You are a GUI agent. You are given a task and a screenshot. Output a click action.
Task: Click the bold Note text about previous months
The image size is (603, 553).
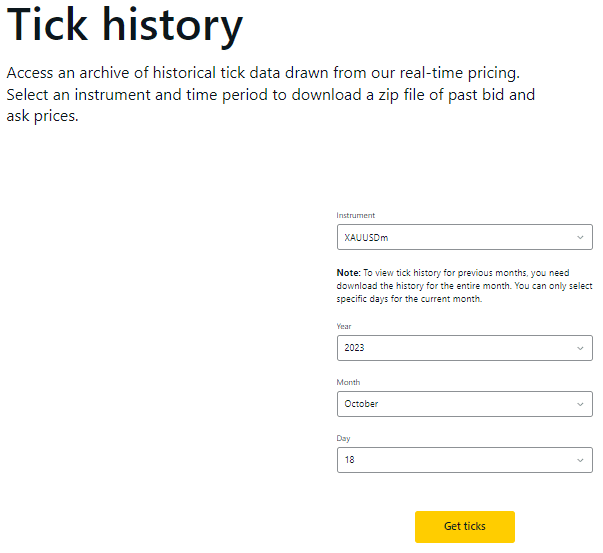[348, 272]
